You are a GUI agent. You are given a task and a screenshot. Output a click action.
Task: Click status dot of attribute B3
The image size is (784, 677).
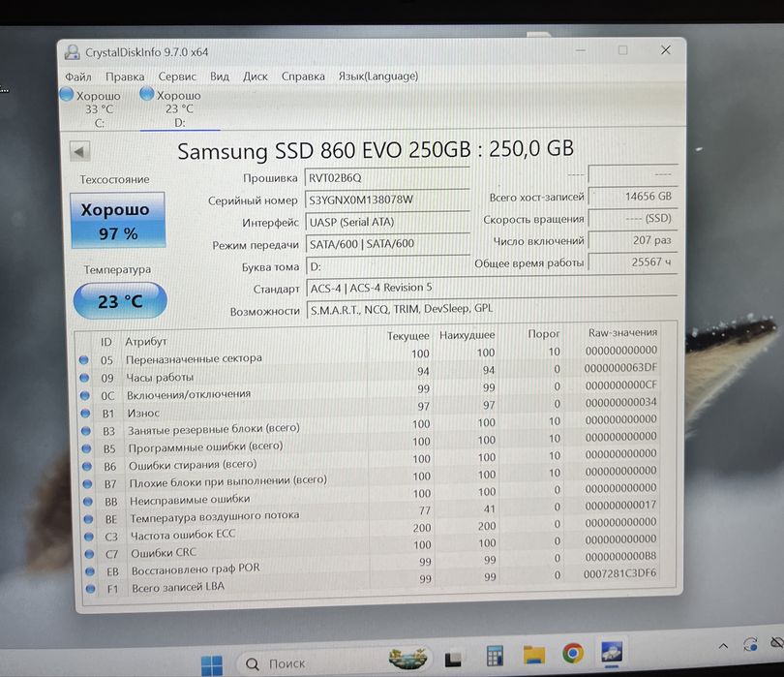tap(85, 431)
